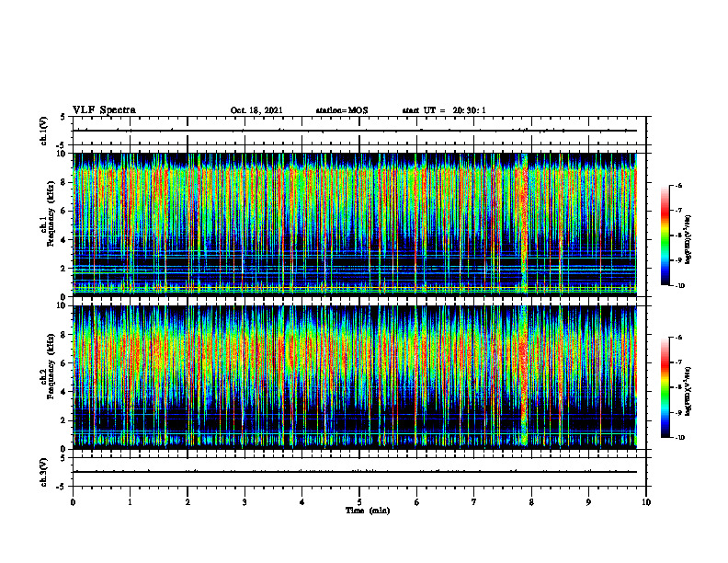Click the broadband burst near minute 8 in ch.2 spectrogram

524,377
